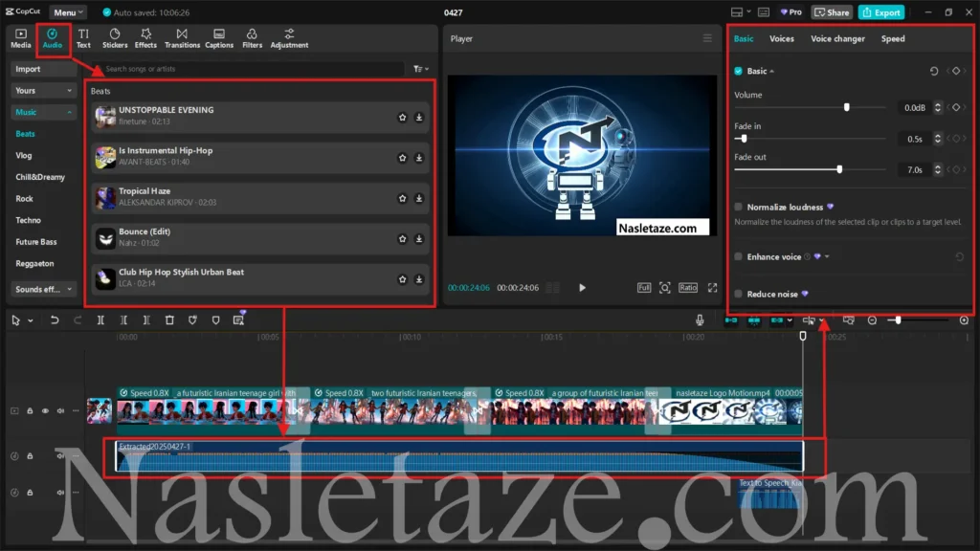Delete the selected clip with trash icon
Viewport: 980px width, 551px height.
169,320
